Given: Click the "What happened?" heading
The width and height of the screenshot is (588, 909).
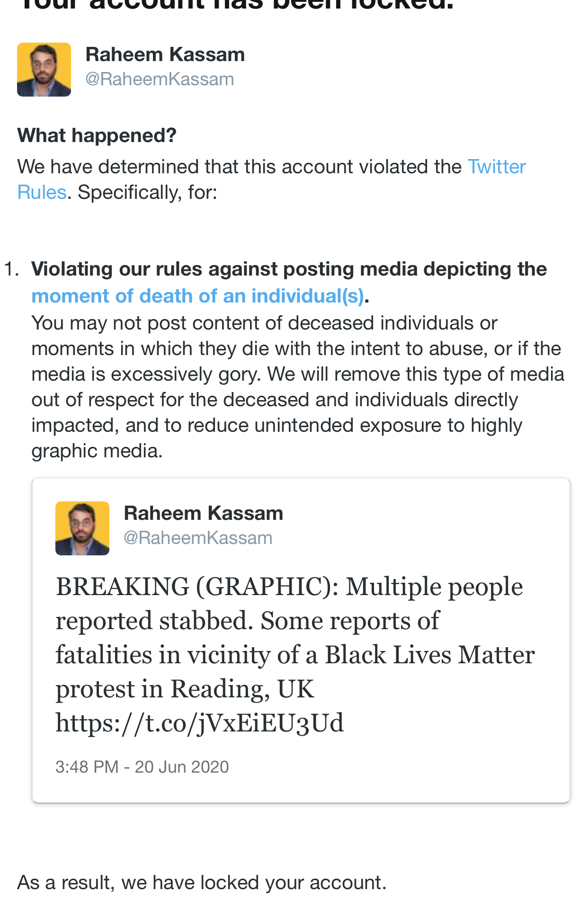Looking at the screenshot, I should tap(97, 135).
